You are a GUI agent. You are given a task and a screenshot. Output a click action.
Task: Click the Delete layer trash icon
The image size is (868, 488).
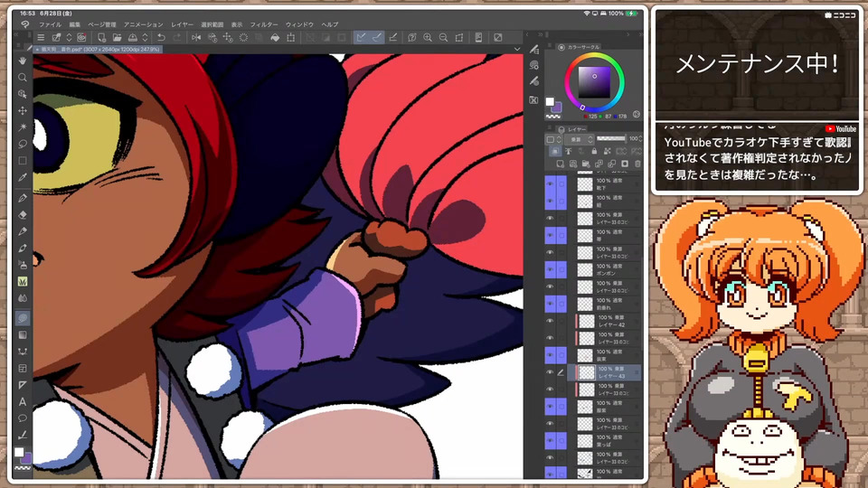coord(637,164)
